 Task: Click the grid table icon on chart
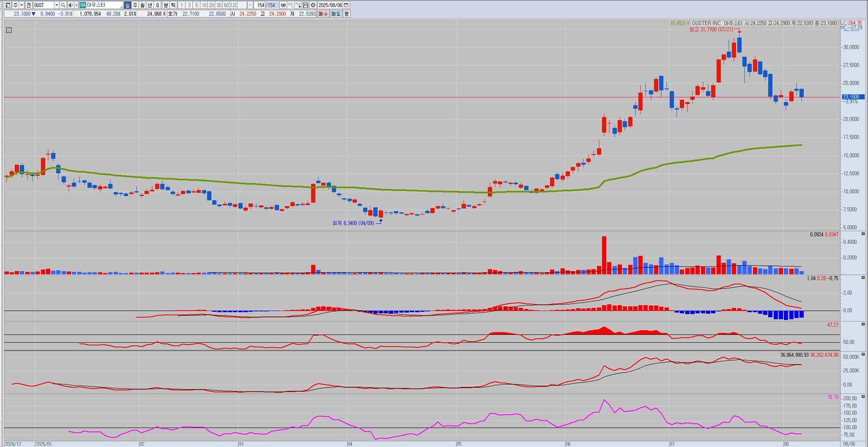[9, 30]
